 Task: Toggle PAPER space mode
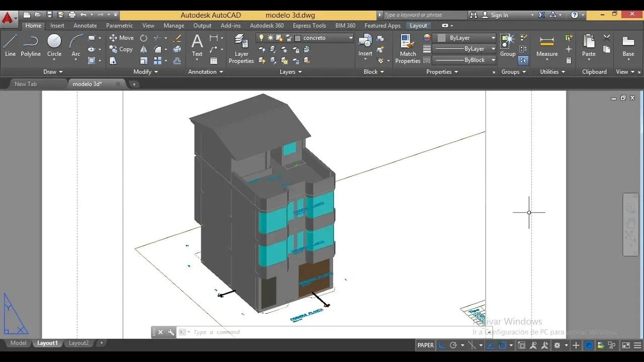point(425,345)
